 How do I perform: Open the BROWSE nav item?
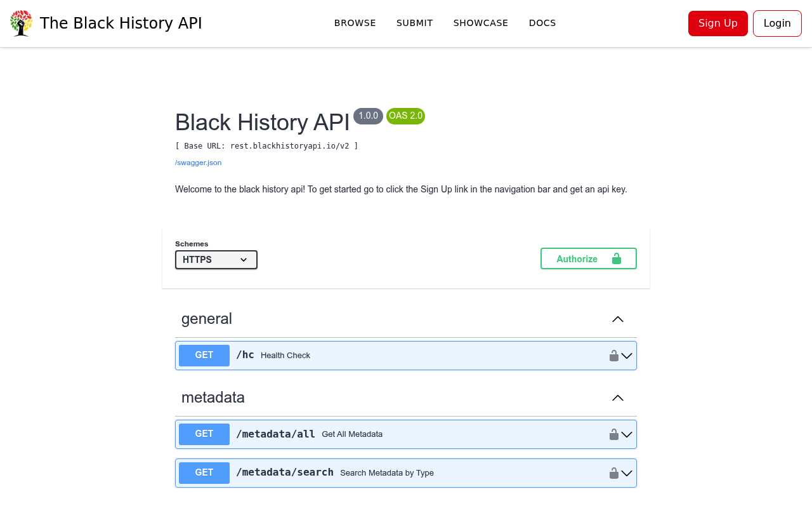[355, 23]
